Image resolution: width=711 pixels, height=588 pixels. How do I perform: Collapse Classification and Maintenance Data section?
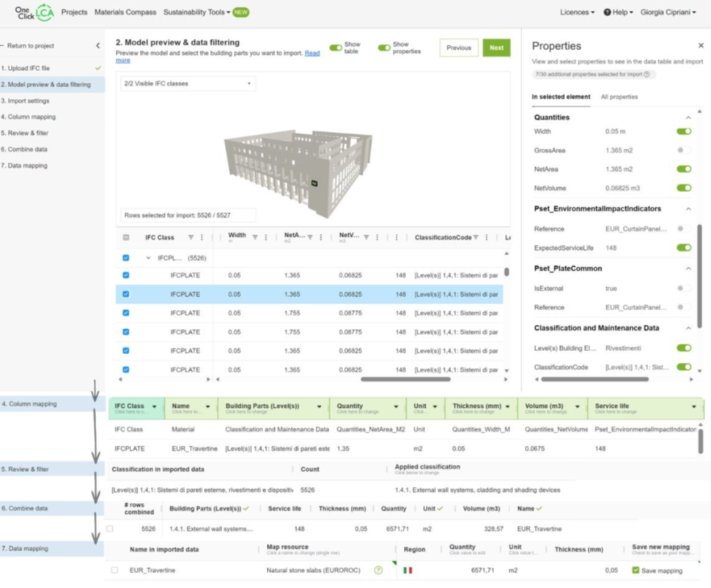(x=688, y=328)
